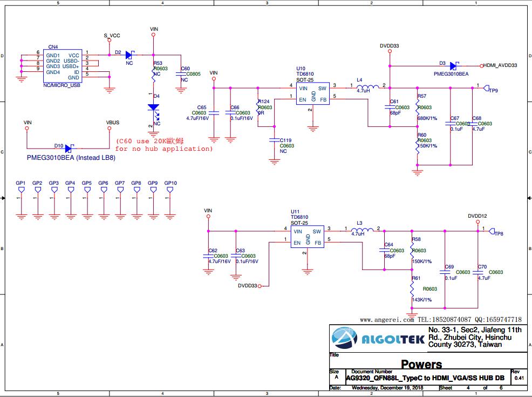Click the C63 0.1uF/16V capacitor
532x397 pixels.
pyautogui.click(x=236, y=256)
